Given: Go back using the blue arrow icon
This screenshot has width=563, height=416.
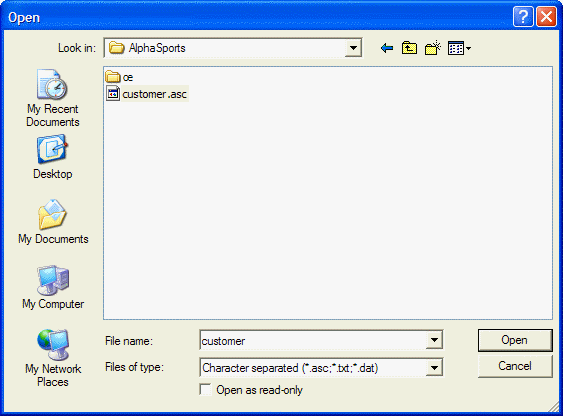Looking at the screenshot, I should coord(387,48).
